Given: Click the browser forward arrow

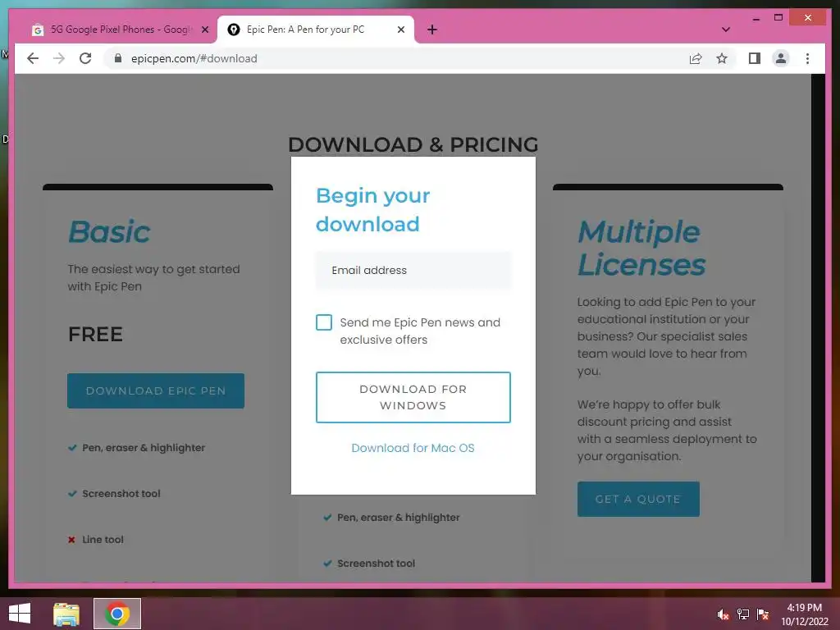Looking at the screenshot, I should pos(59,58).
